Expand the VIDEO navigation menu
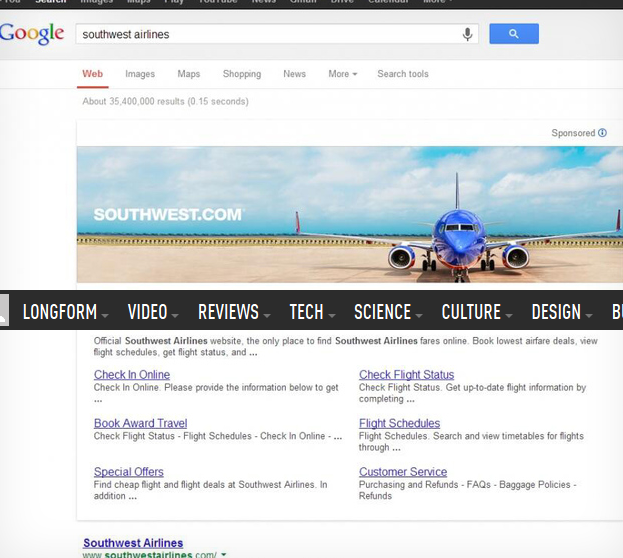This screenshot has height=558, width=623. pyautogui.click(x=153, y=312)
